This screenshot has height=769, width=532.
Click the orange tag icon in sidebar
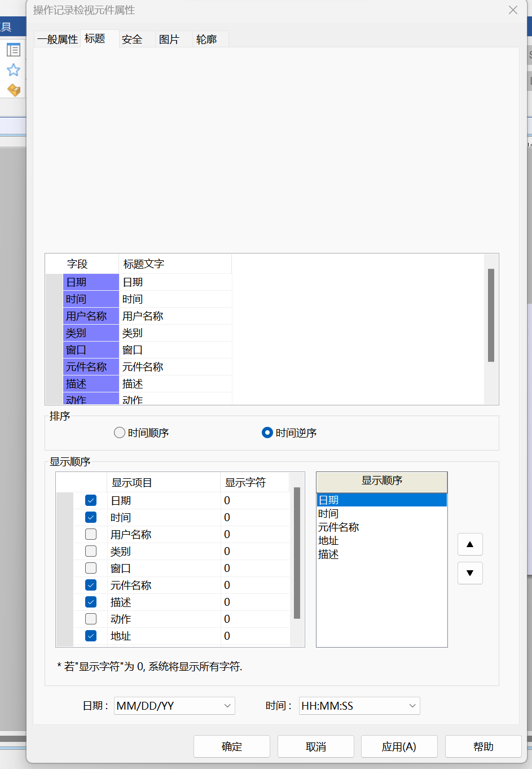(14, 90)
